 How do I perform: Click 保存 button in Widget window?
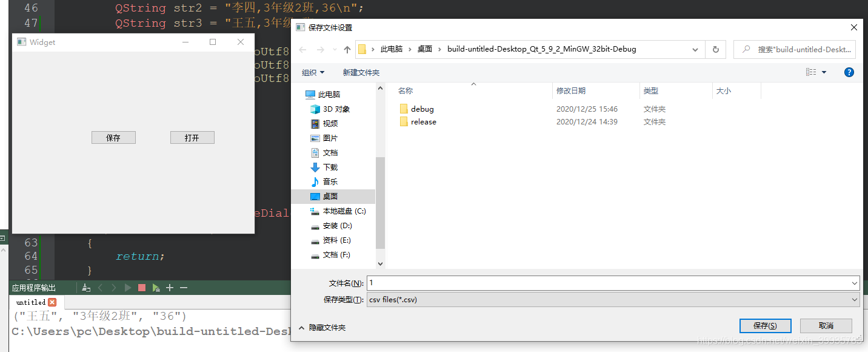[x=113, y=138]
